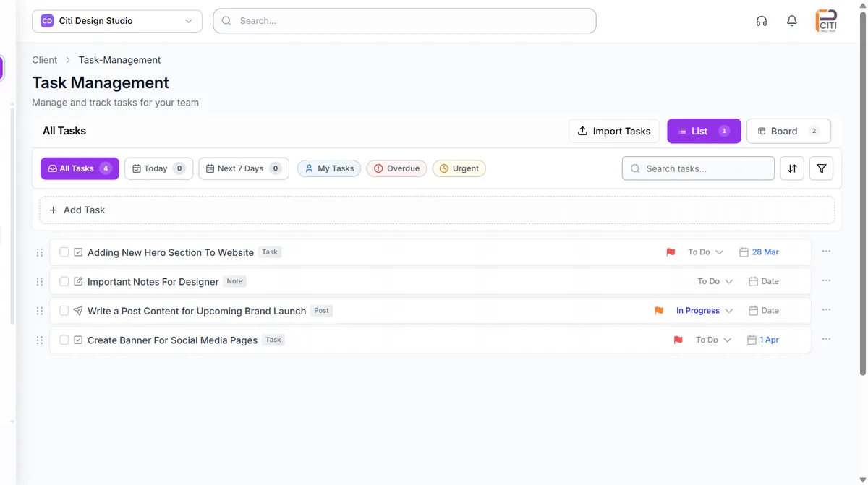Open notifications via the bell icon
The width and height of the screenshot is (868, 485).
tap(791, 21)
